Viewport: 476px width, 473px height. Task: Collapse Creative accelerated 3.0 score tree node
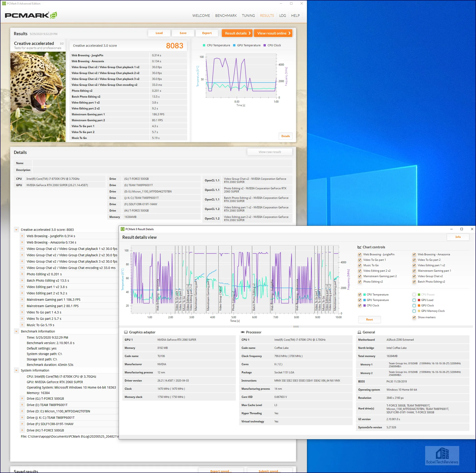click(16, 230)
